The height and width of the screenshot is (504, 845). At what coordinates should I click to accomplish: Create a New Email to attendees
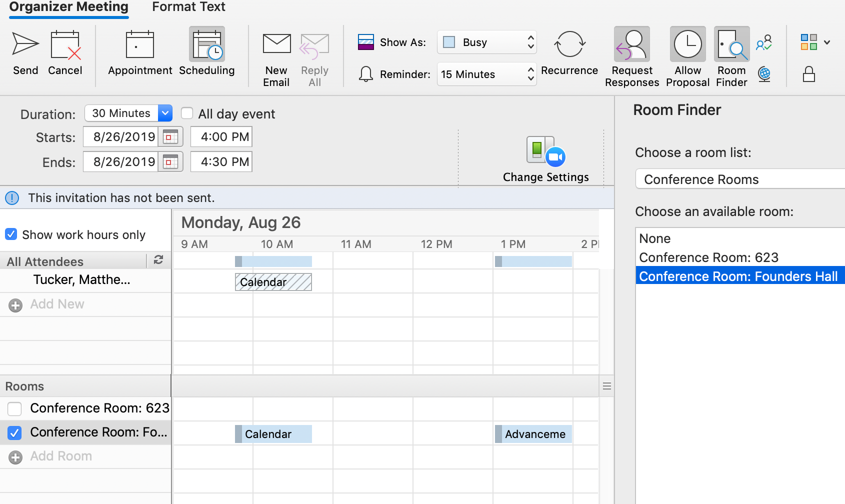[x=276, y=59]
